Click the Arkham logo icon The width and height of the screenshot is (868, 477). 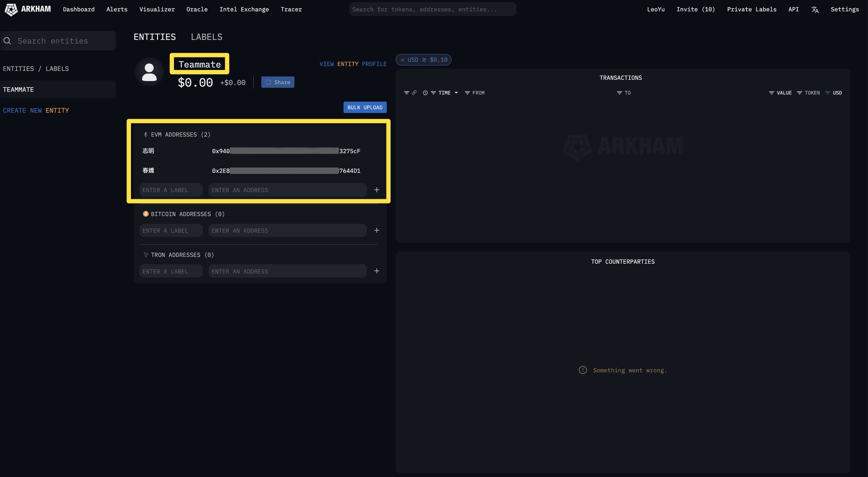[11, 10]
